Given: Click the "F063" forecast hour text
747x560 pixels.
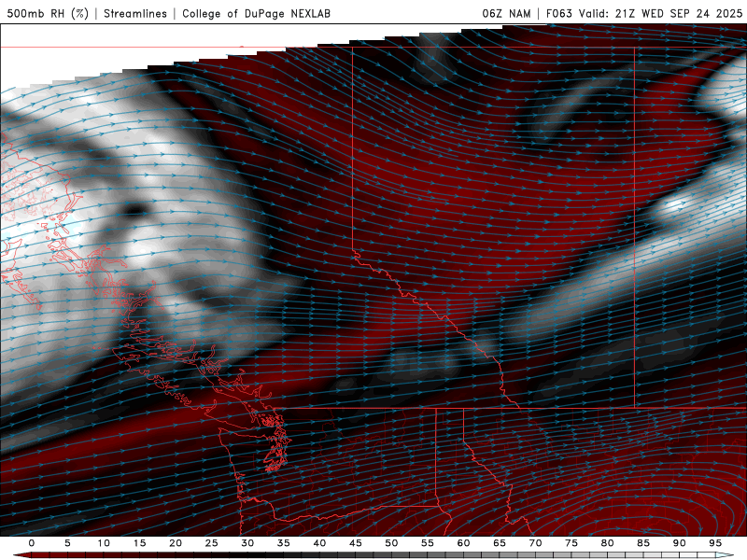Looking at the screenshot, I should [558, 13].
